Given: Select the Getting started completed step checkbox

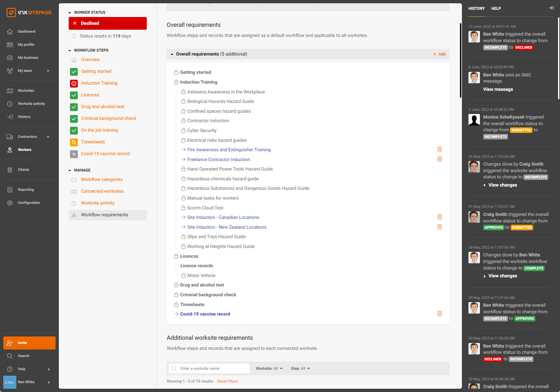Looking at the screenshot, I should point(74,72).
